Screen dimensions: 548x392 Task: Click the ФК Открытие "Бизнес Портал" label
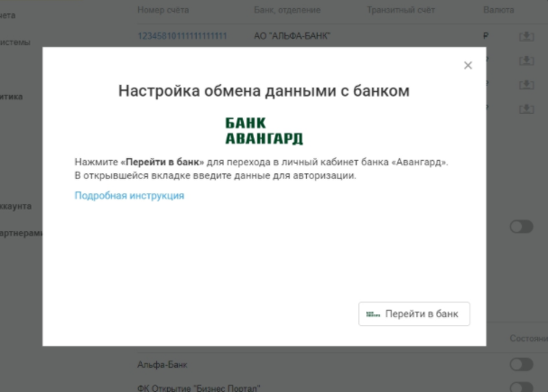tap(199, 388)
